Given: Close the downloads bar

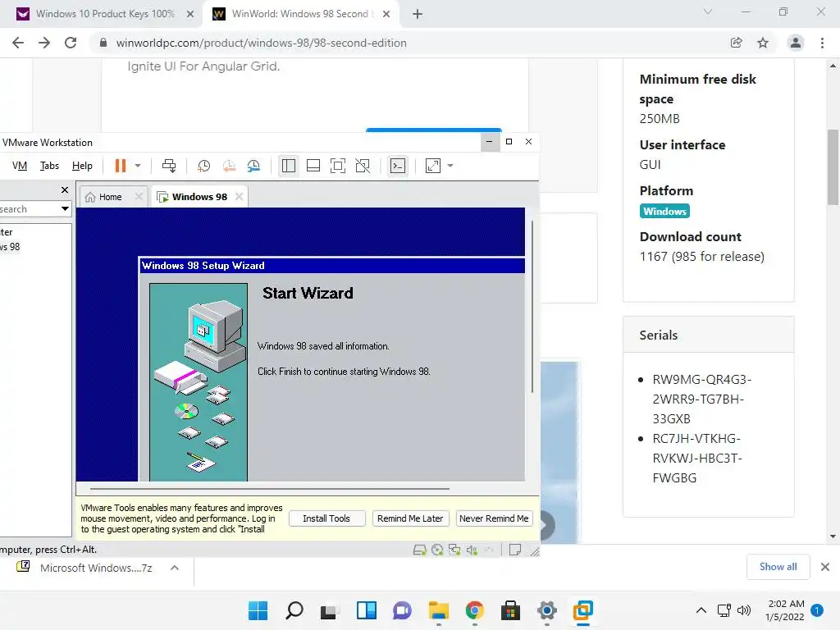Looking at the screenshot, I should (825, 567).
